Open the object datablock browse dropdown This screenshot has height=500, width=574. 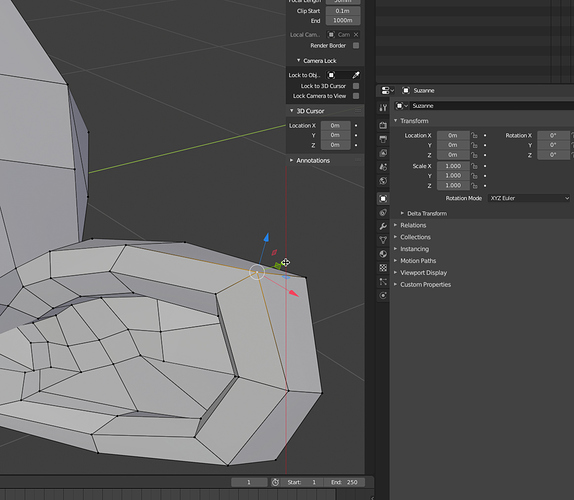(402, 106)
